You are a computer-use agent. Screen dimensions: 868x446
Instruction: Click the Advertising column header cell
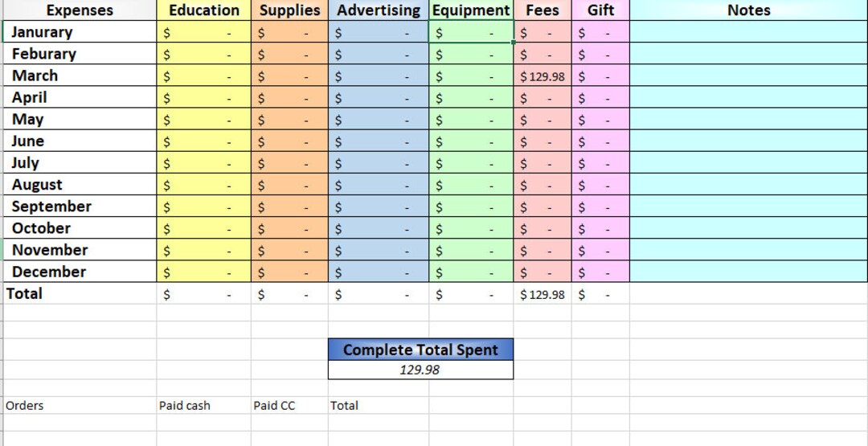pos(379,10)
